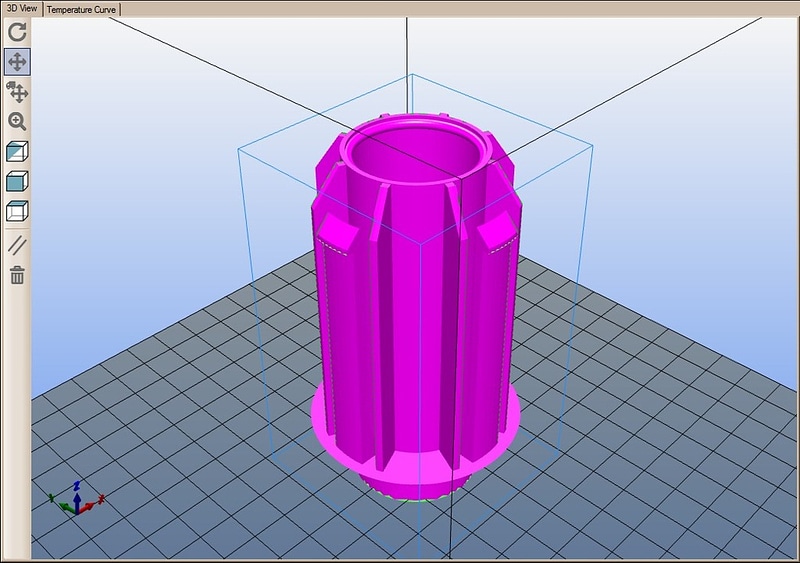Switch to isometric view cube icon
Viewport: 800px width, 563px height.
tap(17, 151)
